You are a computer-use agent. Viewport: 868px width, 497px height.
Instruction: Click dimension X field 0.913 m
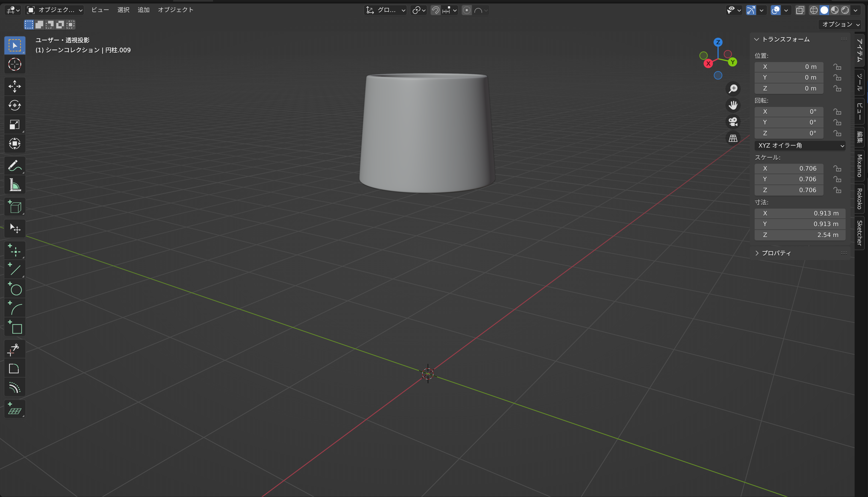click(x=800, y=213)
